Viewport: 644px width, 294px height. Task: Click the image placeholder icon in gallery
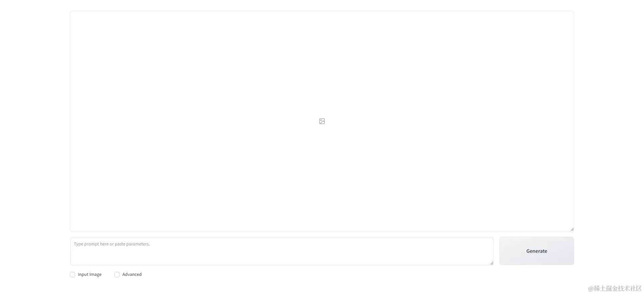(x=322, y=121)
